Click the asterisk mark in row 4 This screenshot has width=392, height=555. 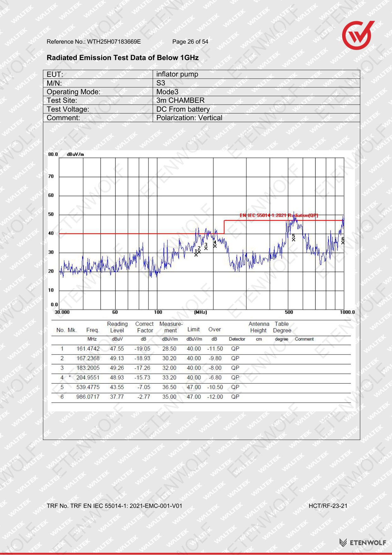click(x=69, y=377)
